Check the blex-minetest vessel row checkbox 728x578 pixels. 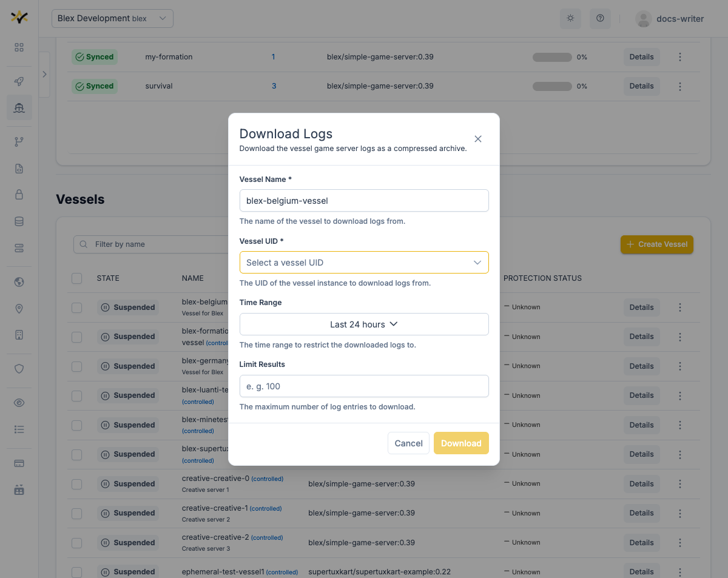(76, 425)
